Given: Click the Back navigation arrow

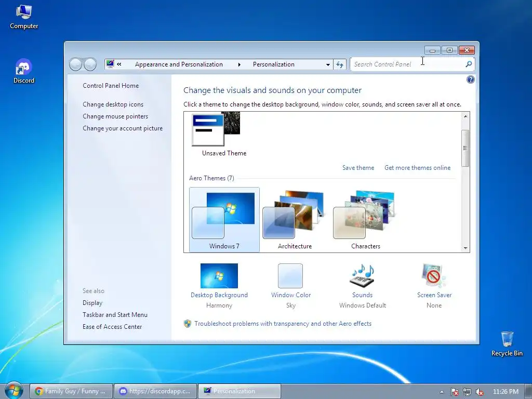Looking at the screenshot, I should [75, 64].
